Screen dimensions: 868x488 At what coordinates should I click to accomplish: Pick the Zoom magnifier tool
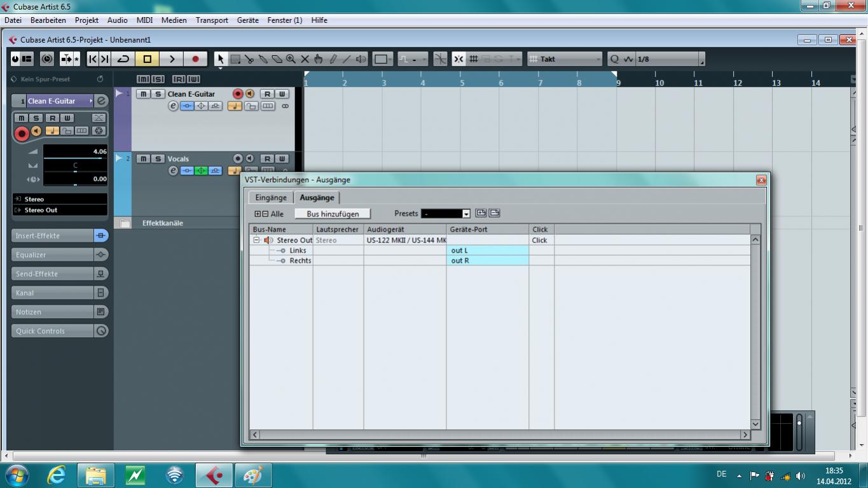point(291,59)
